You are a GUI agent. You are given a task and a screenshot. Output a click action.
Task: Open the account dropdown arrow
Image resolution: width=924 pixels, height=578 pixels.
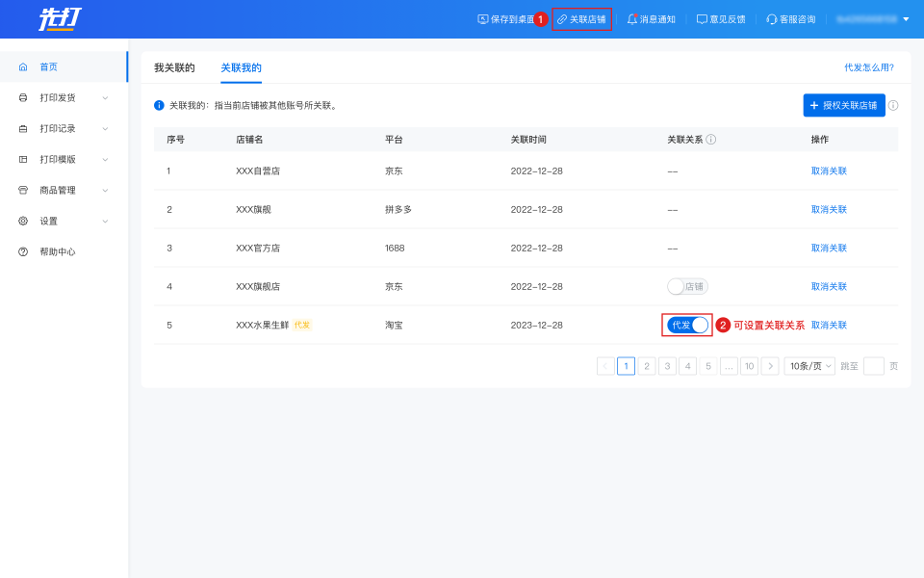905,19
